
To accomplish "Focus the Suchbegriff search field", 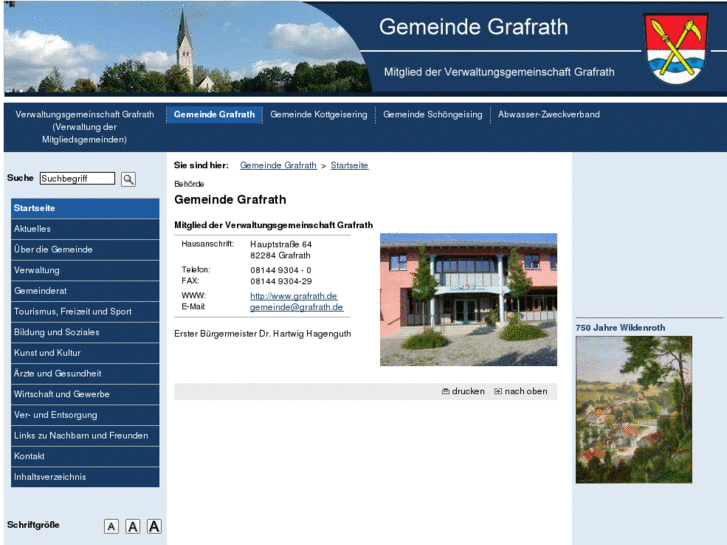I will point(77,179).
